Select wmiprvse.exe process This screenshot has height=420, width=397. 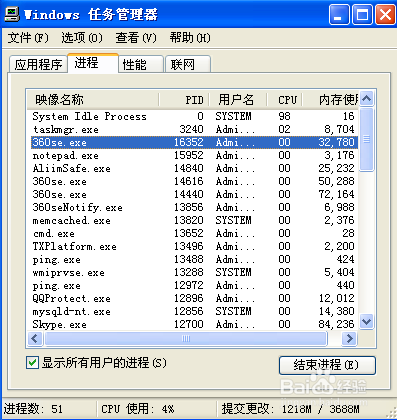(x=193, y=272)
